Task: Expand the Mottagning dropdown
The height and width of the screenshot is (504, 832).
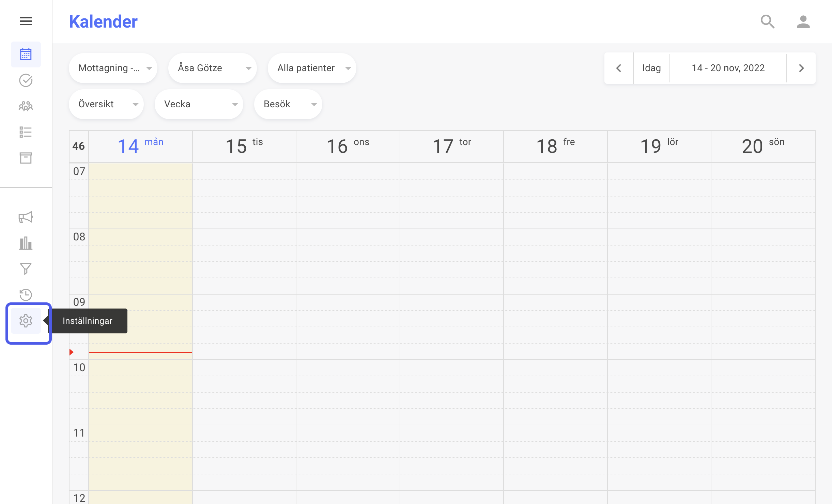Action: tap(113, 68)
